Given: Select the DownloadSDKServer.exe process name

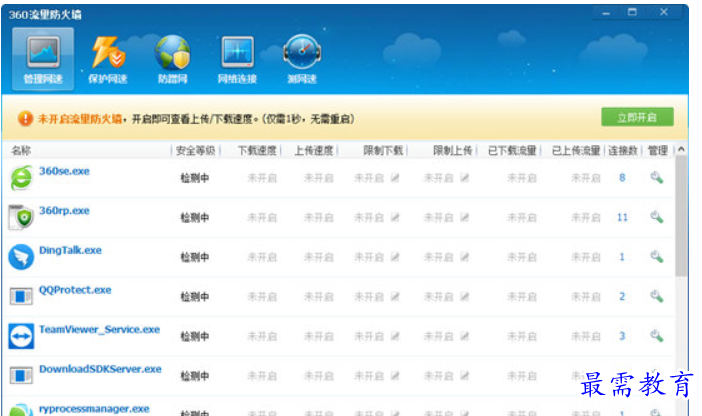Looking at the screenshot, I should [100, 369].
